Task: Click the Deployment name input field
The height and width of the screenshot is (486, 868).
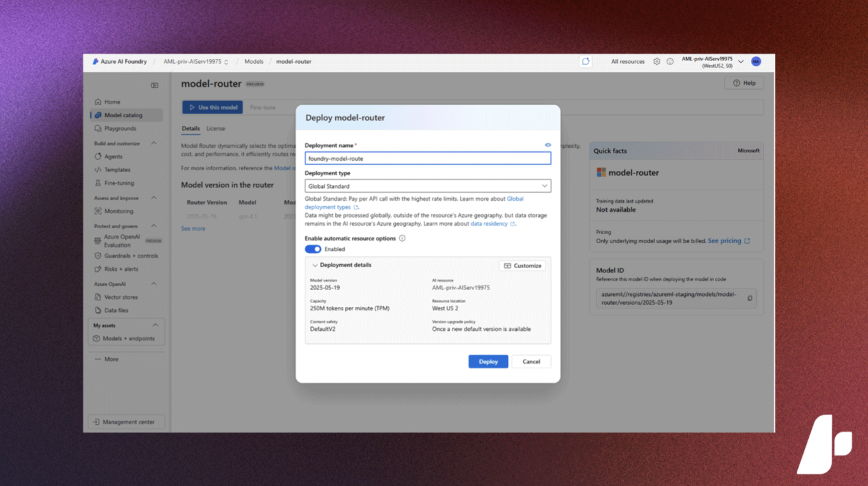Action: 428,158
